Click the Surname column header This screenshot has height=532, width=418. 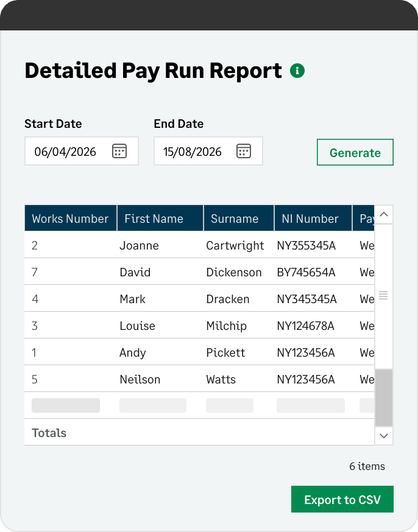click(239, 218)
